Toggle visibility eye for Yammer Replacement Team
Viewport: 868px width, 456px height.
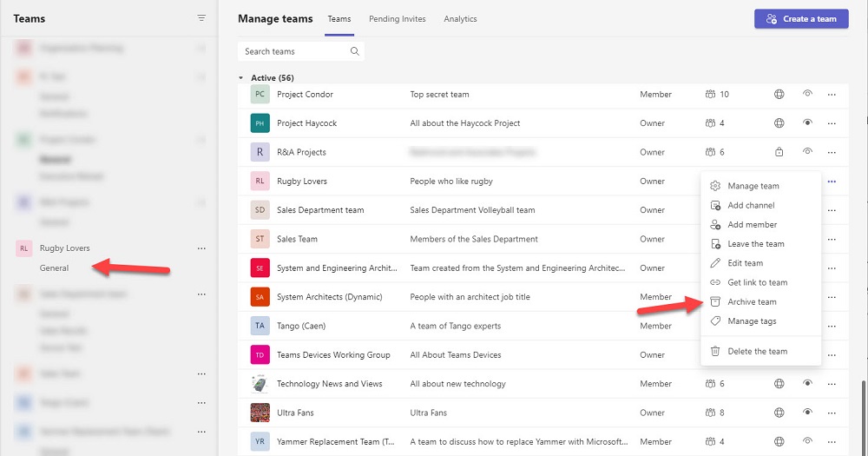tap(807, 440)
